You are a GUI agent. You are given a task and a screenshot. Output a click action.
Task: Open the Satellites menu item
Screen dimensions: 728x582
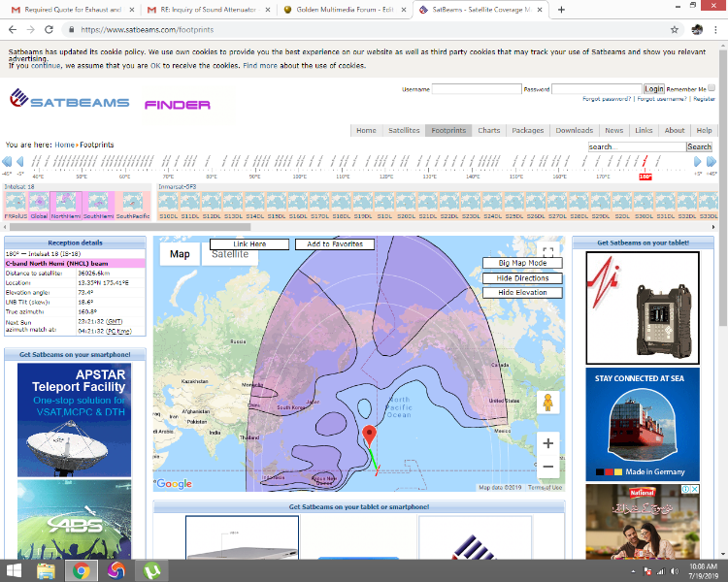coord(404,130)
